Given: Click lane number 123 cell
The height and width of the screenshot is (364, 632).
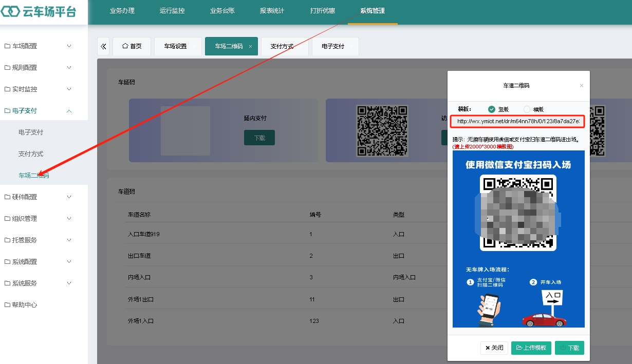Looking at the screenshot, I should coord(314,321).
